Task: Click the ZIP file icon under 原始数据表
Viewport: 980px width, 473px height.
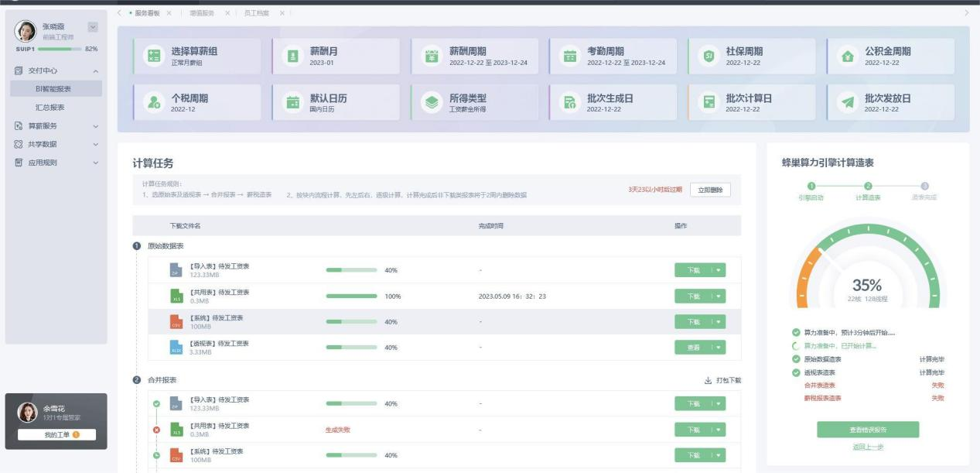Action: [176, 270]
